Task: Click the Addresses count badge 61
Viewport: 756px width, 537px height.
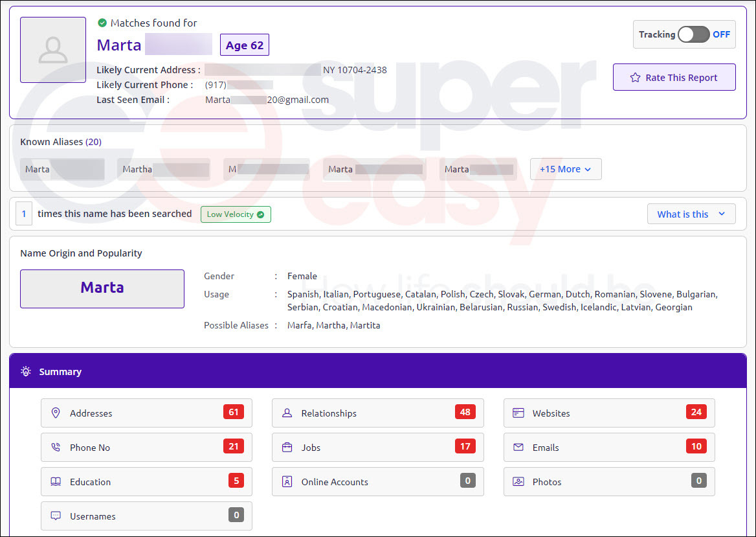Action: pyautogui.click(x=234, y=412)
